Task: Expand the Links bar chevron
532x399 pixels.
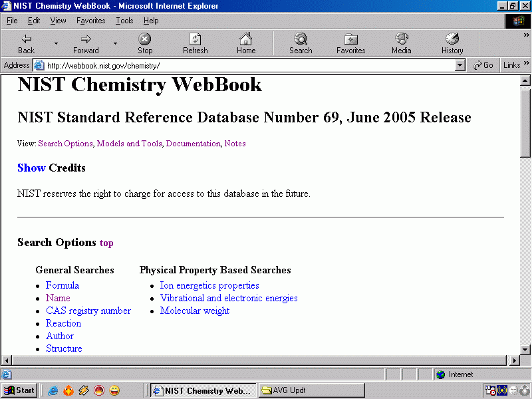Action: [526, 63]
